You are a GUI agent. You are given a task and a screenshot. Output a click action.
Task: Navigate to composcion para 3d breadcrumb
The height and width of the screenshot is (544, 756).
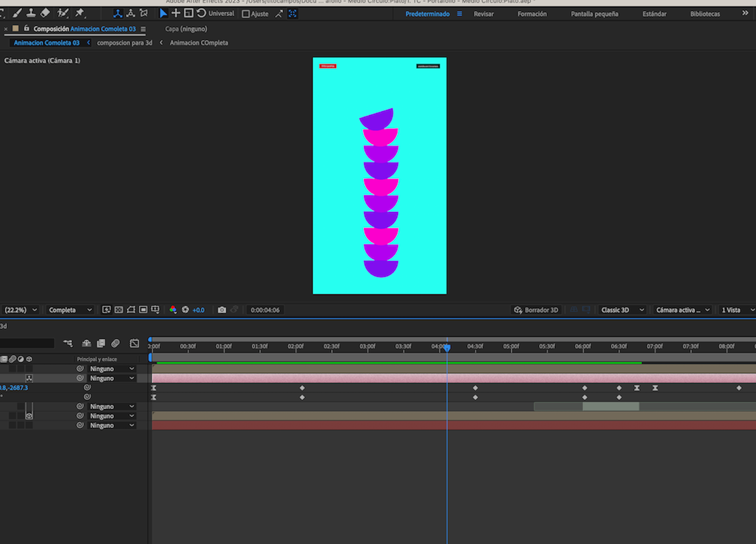point(125,43)
